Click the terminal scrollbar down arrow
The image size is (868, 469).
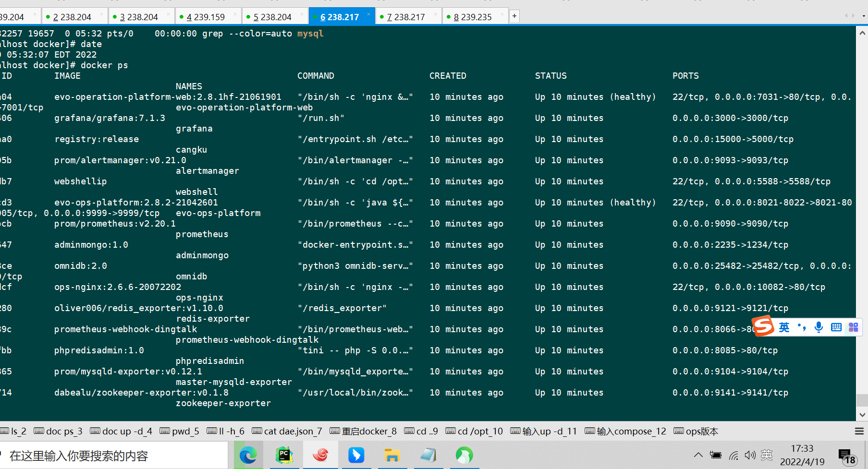[x=862, y=415]
